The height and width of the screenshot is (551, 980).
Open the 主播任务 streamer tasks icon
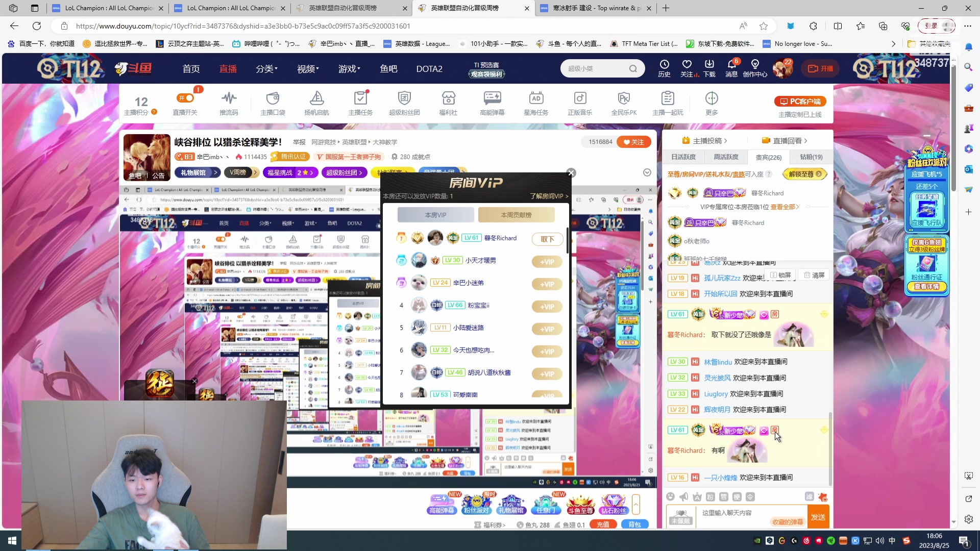[x=360, y=98]
